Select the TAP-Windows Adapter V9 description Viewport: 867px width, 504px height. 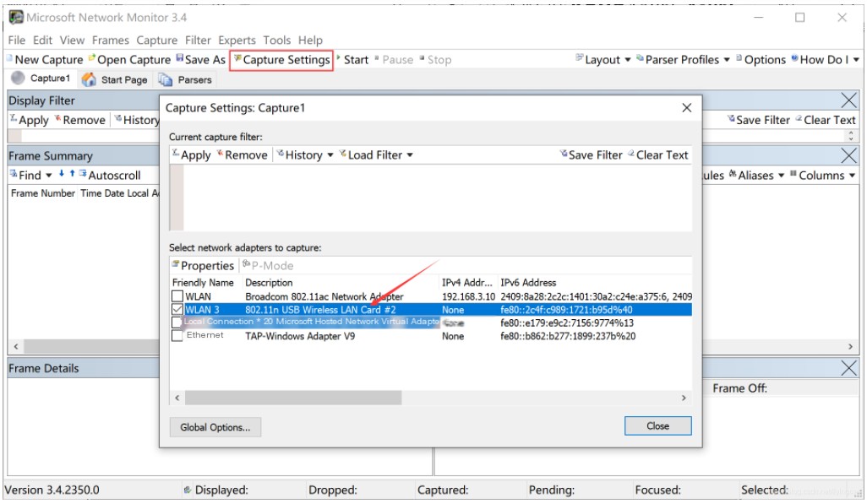tap(300, 336)
